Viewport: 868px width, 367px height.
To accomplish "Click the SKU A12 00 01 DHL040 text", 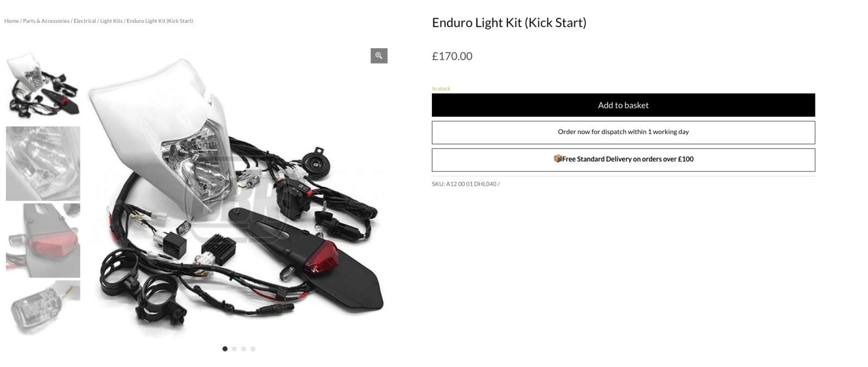I will click(465, 184).
